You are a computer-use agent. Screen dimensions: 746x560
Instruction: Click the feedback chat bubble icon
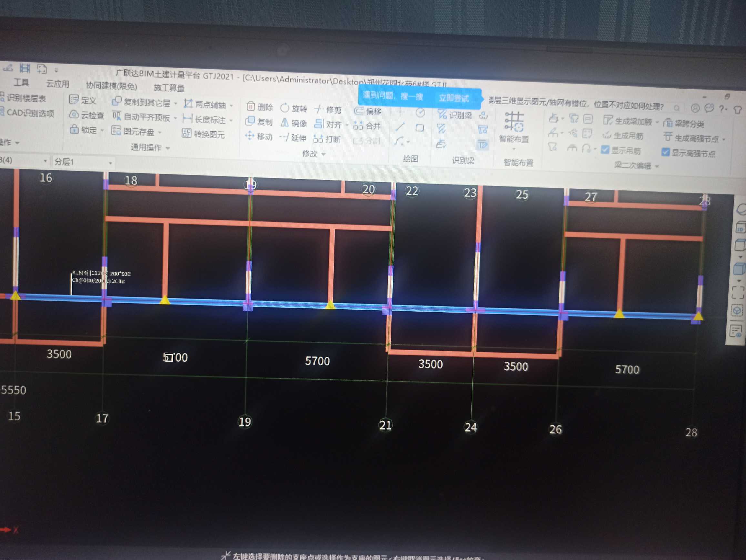click(709, 108)
